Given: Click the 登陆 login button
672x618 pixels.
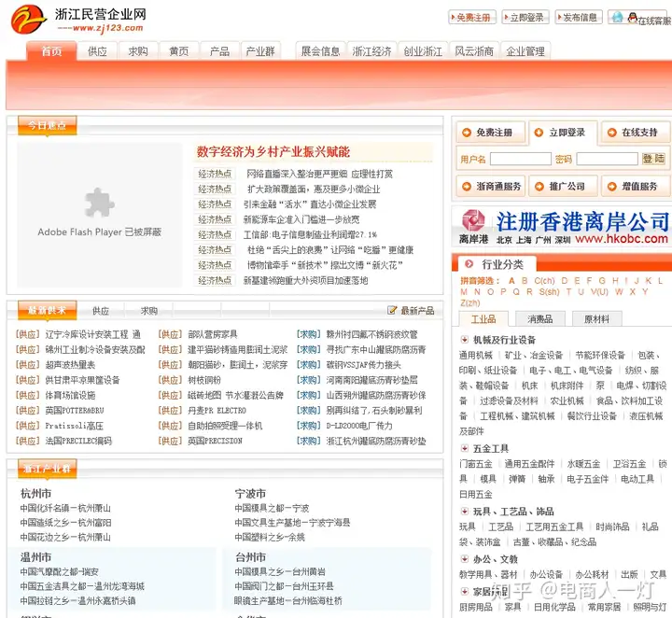Looking at the screenshot, I should [653, 159].
